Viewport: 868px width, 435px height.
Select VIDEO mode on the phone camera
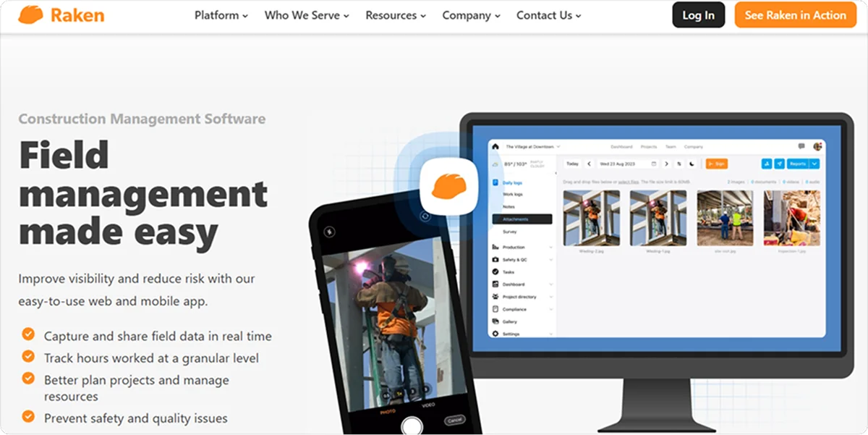(x=428, y=405)
